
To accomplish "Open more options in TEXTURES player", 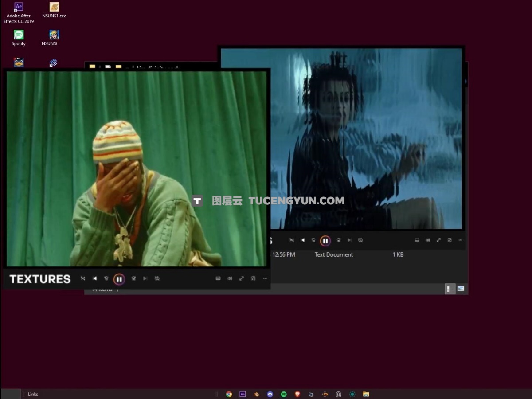I will pyautogui.click(x=265, y=278).
